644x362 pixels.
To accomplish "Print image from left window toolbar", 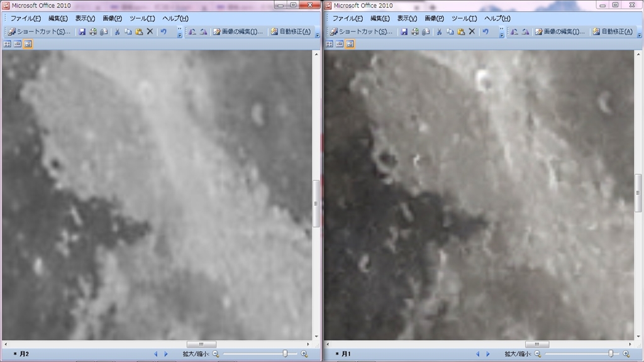I will pos(93,31).
